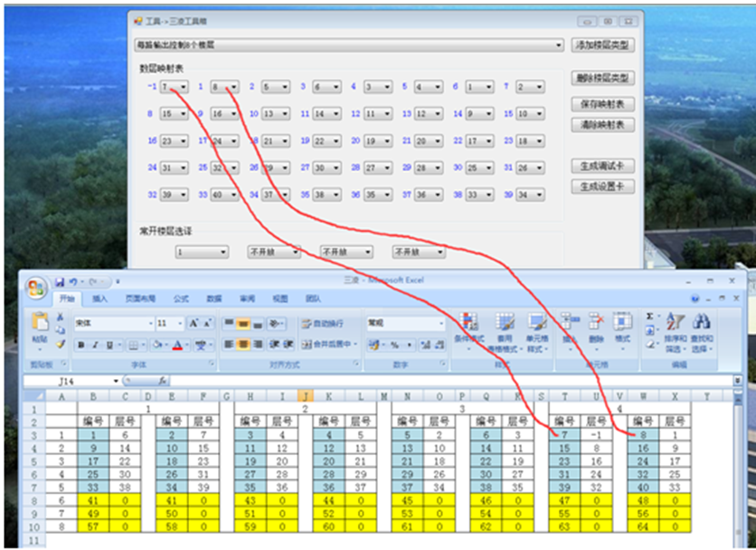Open Find and Select (查找和选择) binoculars icon
The height and width of the screenshot is (550, 756).
coord(701,321)
